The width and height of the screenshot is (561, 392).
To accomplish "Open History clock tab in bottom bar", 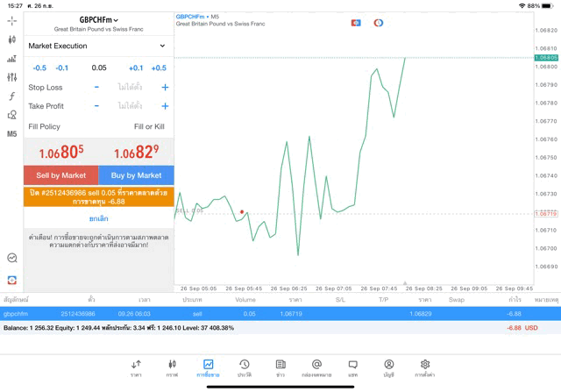I will coord(244,367).
